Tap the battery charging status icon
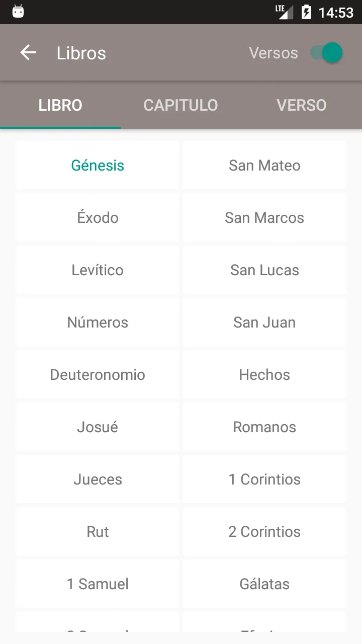Screen dimensions: 362x644 tap(306, 12)
